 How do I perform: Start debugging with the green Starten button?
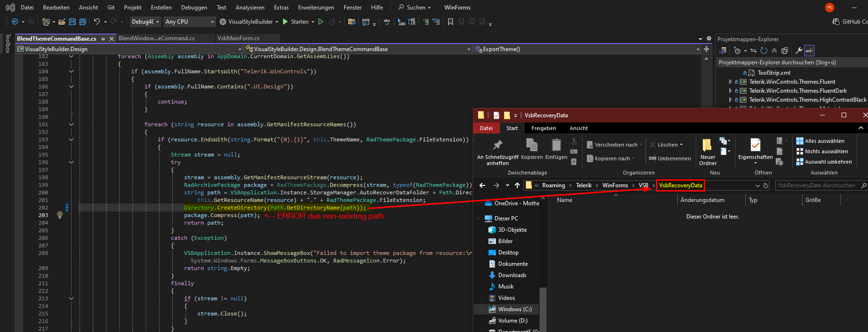pyautogui.click(x=295, y=22)
